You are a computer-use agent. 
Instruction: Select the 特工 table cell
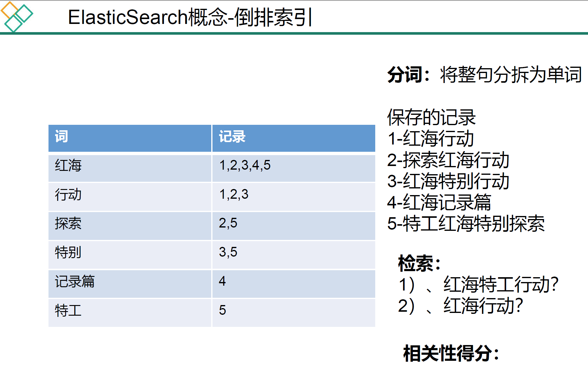click(x=68, y=311)
